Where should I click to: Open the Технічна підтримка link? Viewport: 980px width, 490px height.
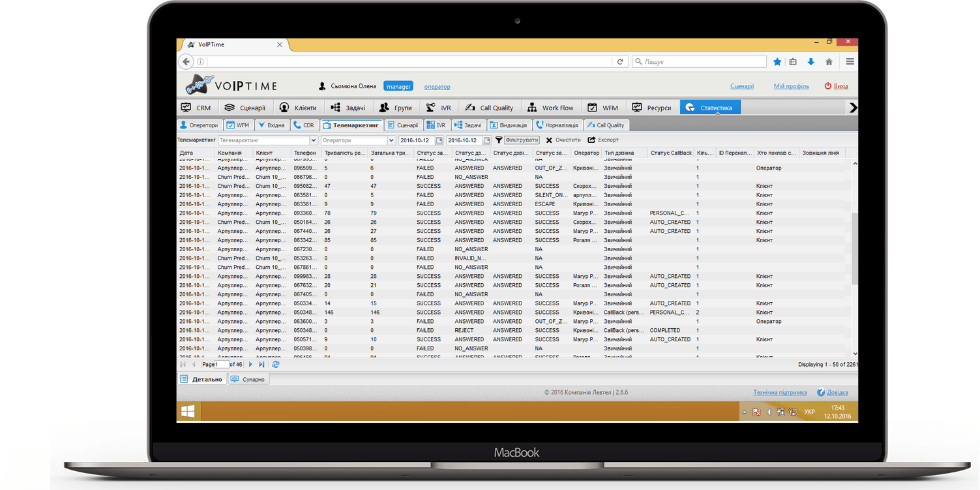click(780, 393)
